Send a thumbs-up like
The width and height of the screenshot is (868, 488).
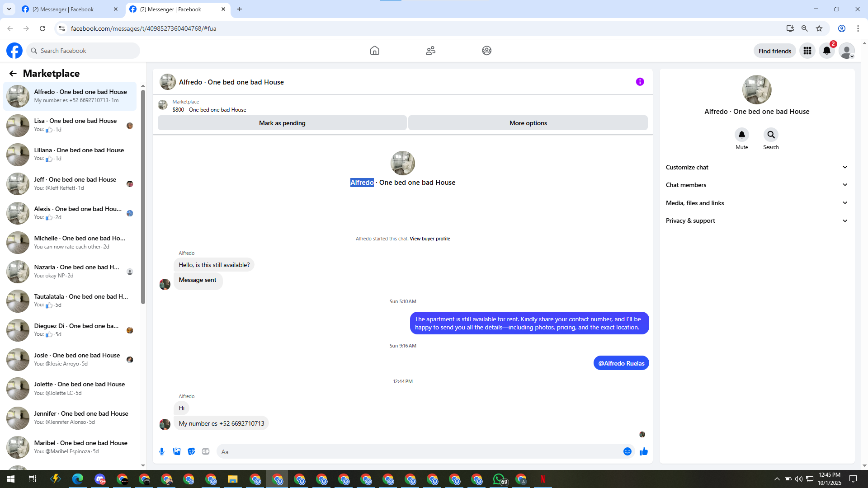point(644,451)
